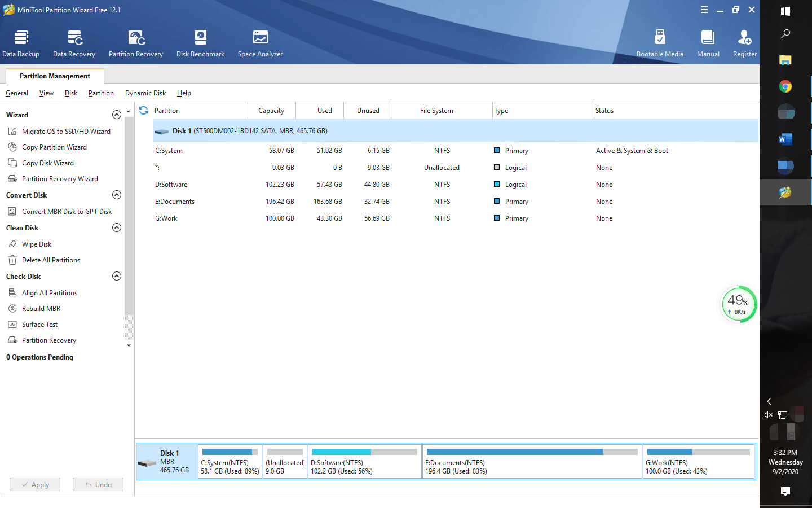Viewport: 812px width, 508px height.
Task: Click the Disk 1 header row
Action: pyautogui.click(x=456, y=131)
